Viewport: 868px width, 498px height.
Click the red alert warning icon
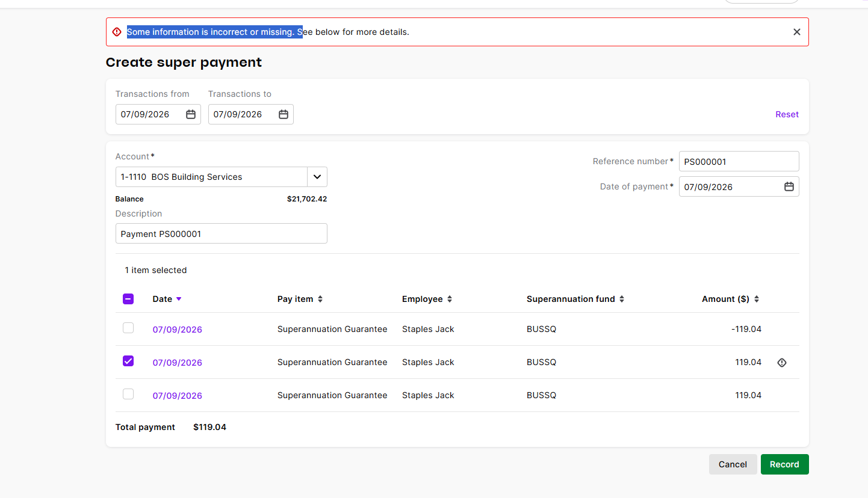click(117, 32)
